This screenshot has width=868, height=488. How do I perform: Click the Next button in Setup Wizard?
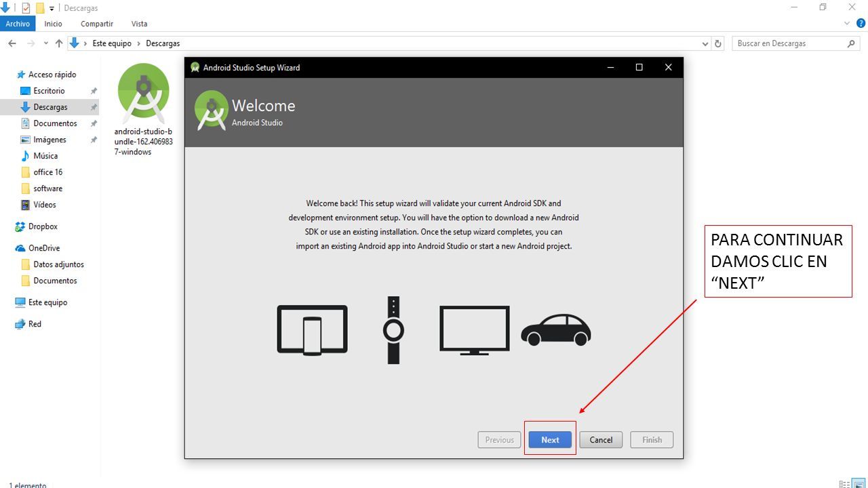click(550, 440)
